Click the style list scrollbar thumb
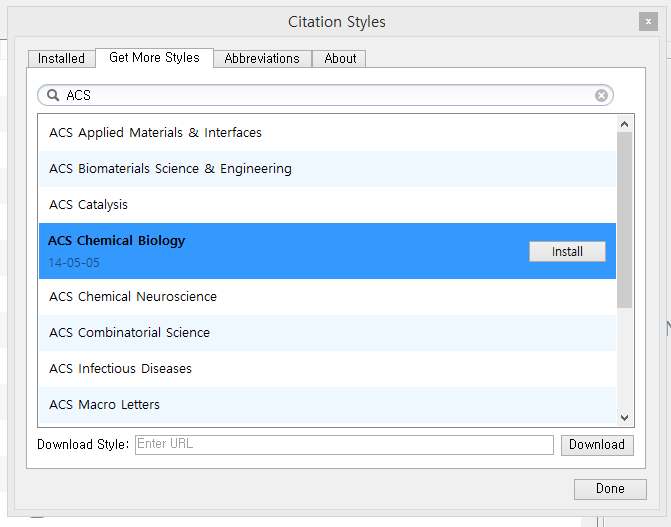This screenshot has width=671, height=527. click(x=624, y=220)
